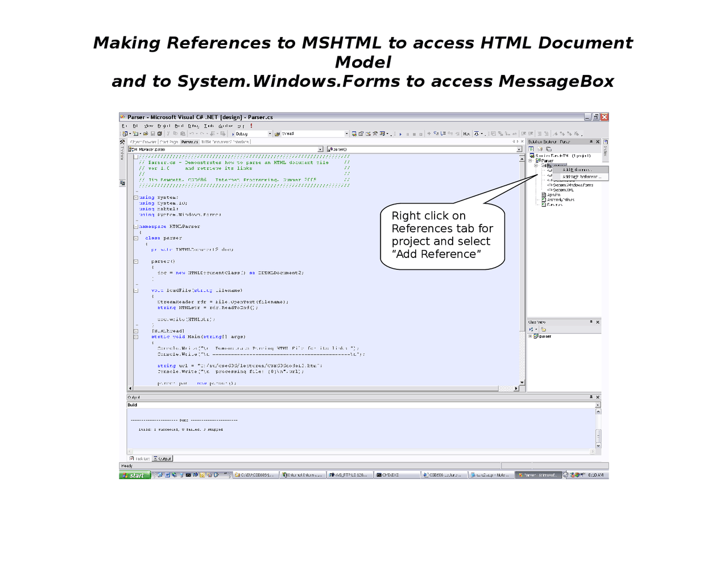The image size is (728, 562).
Task: Toggle auto-hide pin on Solution Explorer
Action: coord(591,141)
